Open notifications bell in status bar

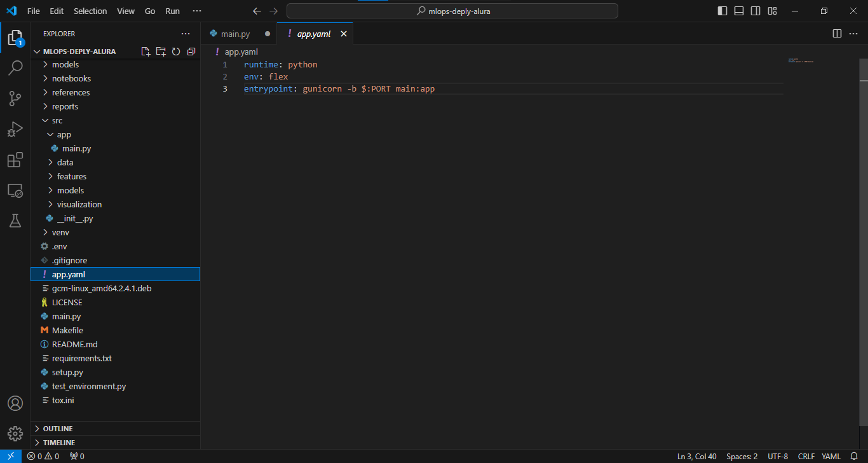coord(854,456)
